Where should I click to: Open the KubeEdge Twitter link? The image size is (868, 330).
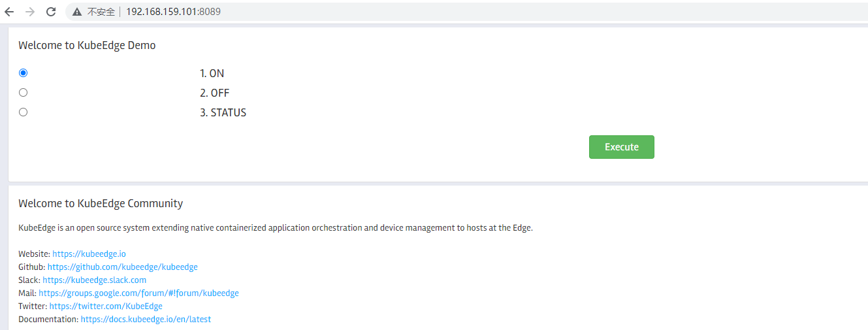tap(106, 306)
